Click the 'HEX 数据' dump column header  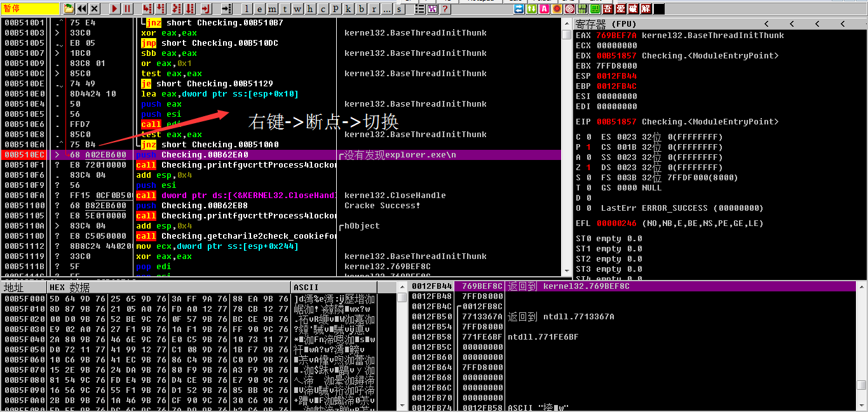[x=170, y=287]
